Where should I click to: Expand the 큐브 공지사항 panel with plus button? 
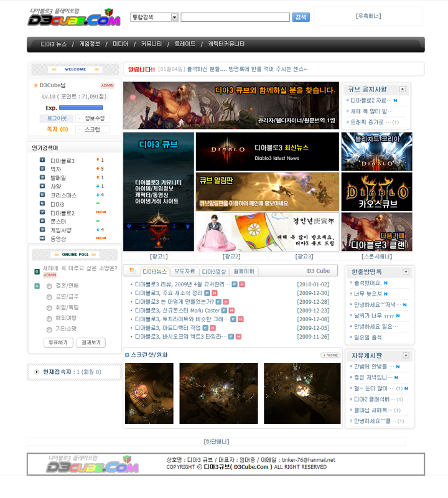[x=403, y=89]
